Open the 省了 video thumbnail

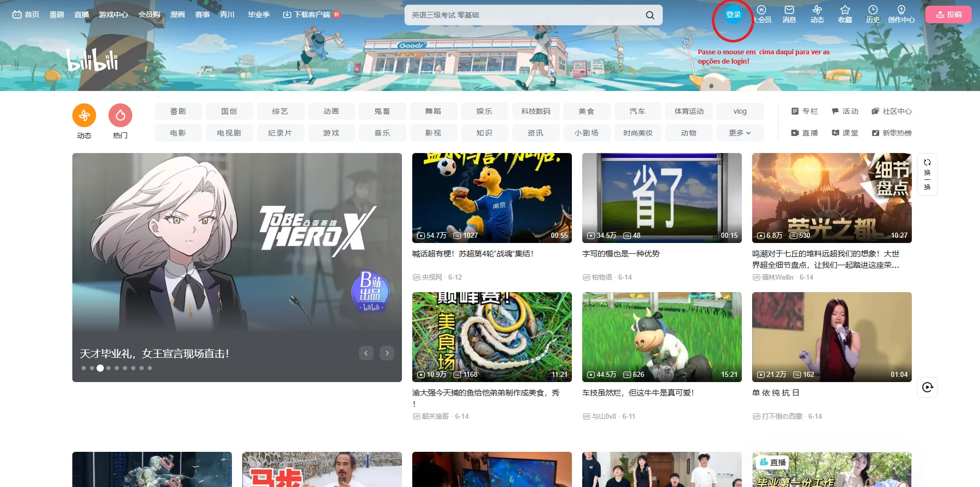pos(662,197)
